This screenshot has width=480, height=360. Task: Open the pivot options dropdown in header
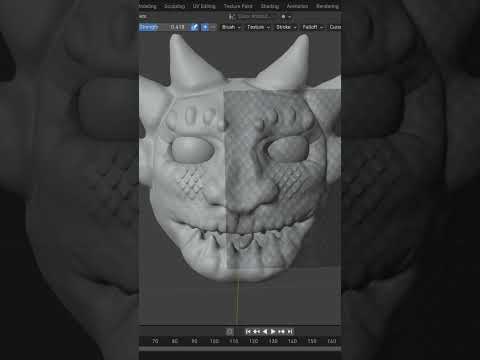tap(286, 16)
